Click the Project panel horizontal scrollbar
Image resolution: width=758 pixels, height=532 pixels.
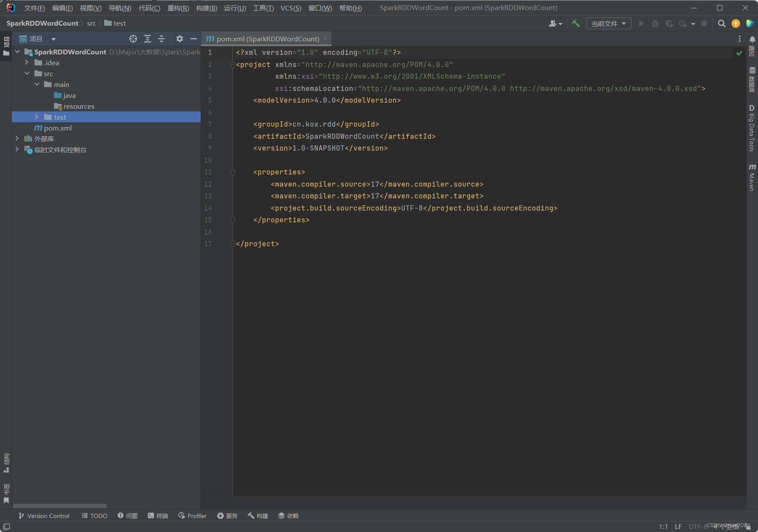tap(60, 506)
